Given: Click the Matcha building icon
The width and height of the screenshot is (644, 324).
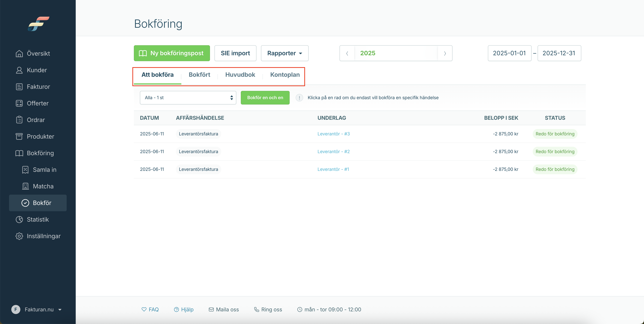Looking at the screenshot, I should coord(25,186).
